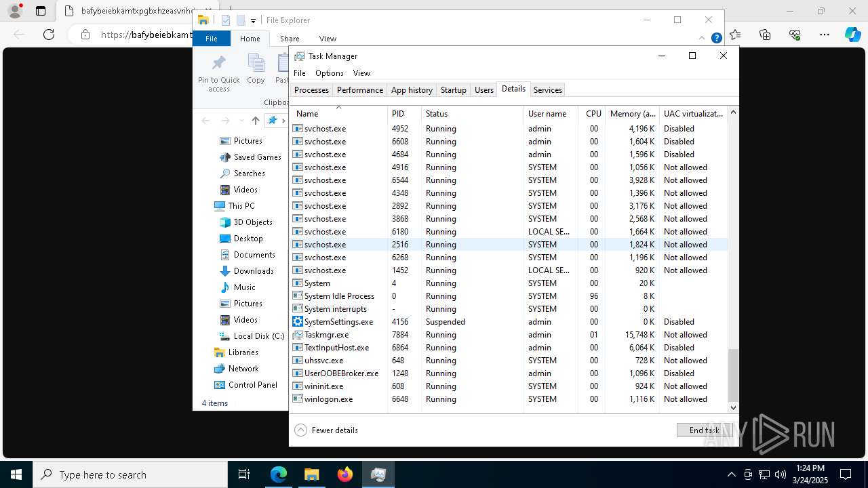Click the Task Manager vertical scrollbar thumb
Image resolution: width=868 pixels, height=488 pixels.
tap(733, 375)
